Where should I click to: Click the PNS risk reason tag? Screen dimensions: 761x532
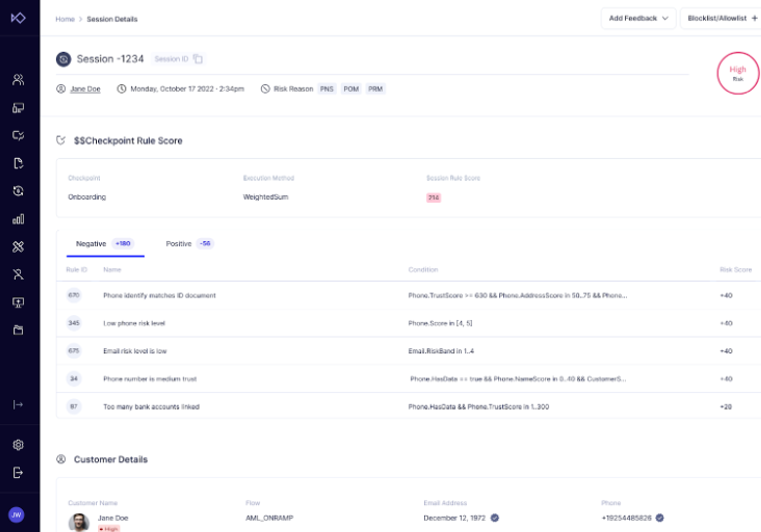326,89
